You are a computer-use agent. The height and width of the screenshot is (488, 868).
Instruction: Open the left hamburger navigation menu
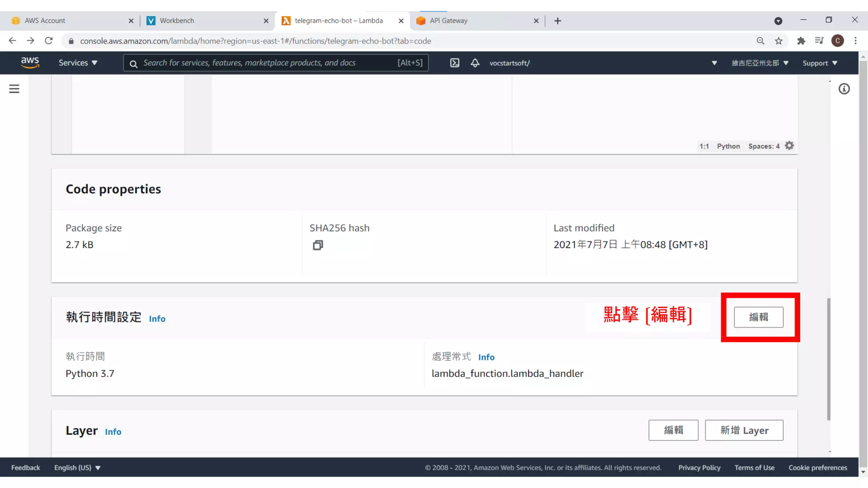pos(14,89)
